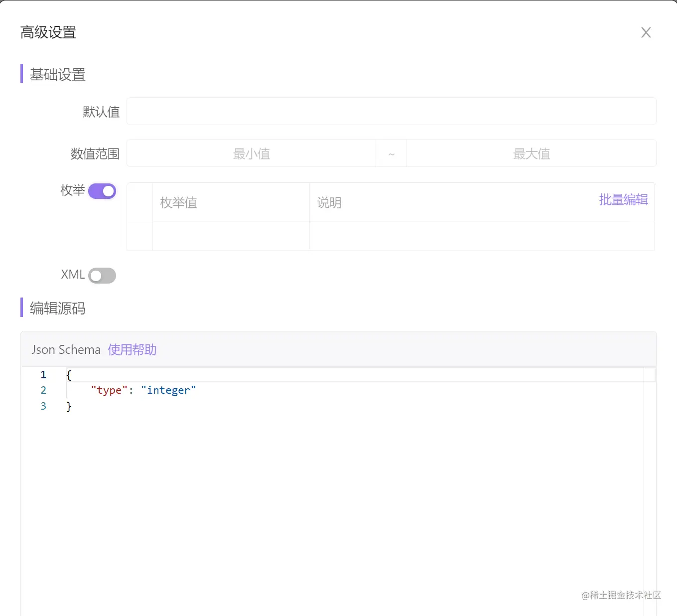Place cursor on "integer" in the schema

coord(168,390)
